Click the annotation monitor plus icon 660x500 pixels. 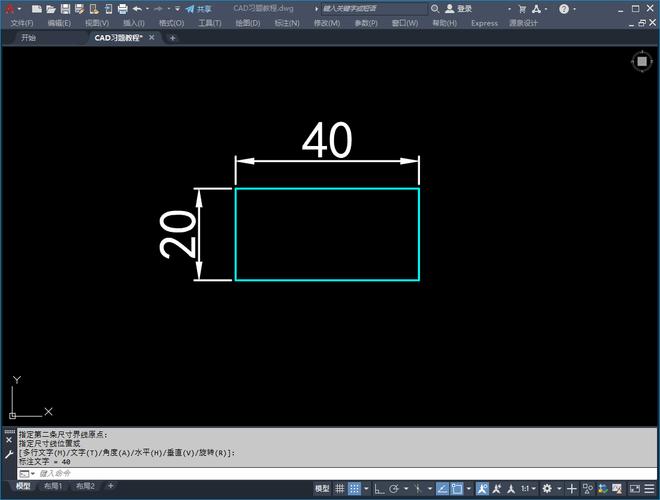pos(572,489)
